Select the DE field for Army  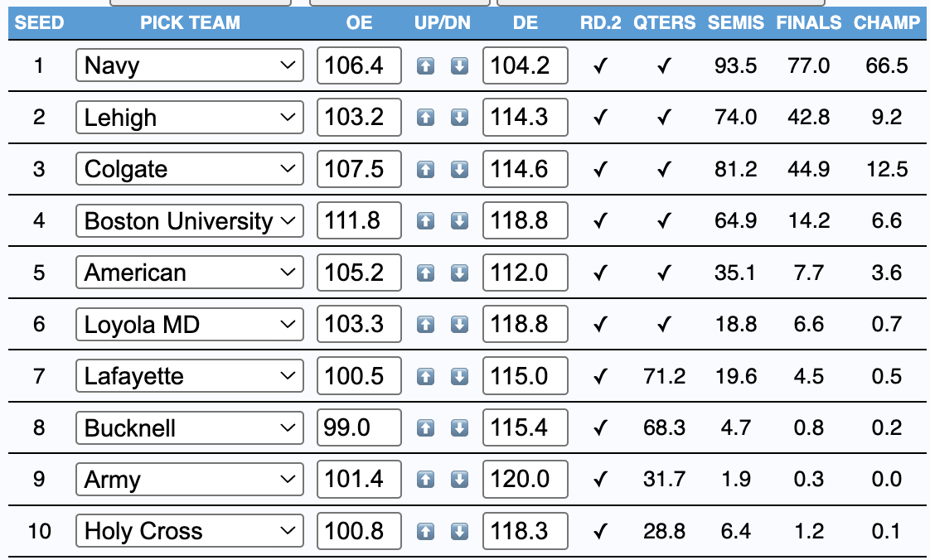coord(525,480)
